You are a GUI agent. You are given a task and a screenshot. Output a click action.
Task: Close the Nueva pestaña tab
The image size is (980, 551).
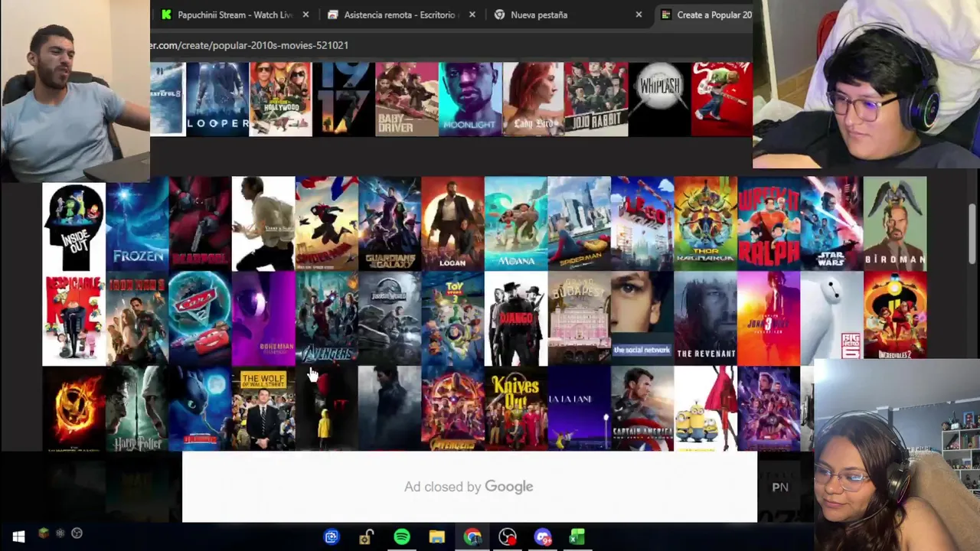pyautogui.click(x=639, y=15)
